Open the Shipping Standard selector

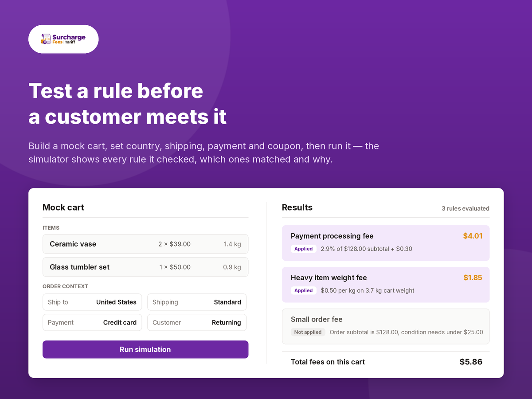click(197, 302)
